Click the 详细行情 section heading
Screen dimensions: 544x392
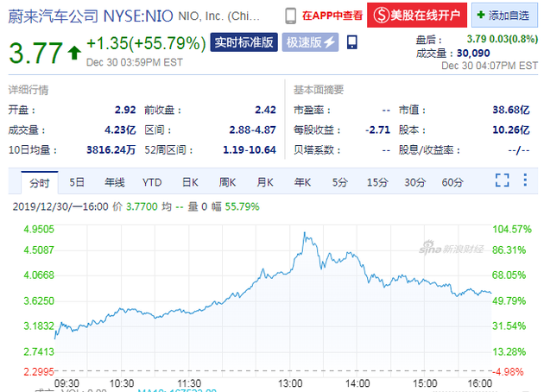[28, 90]
